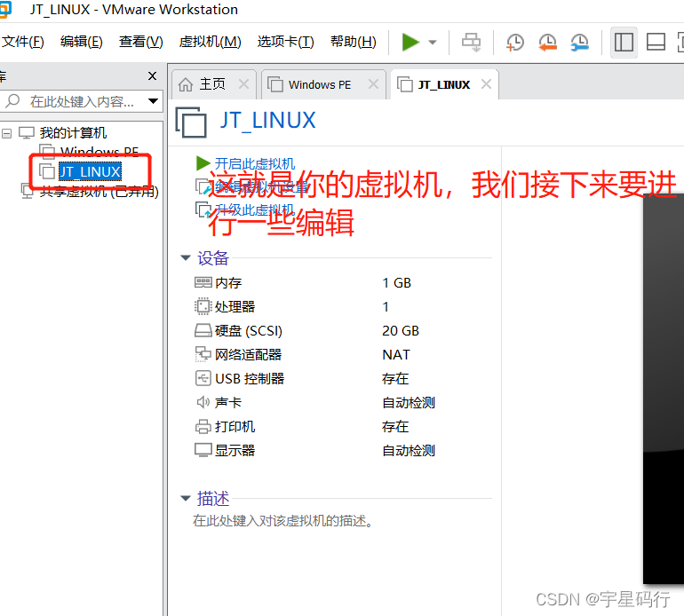684x616 pixels.
Task: Open the 虚拟机(M) menu
Action: [210, 42]
